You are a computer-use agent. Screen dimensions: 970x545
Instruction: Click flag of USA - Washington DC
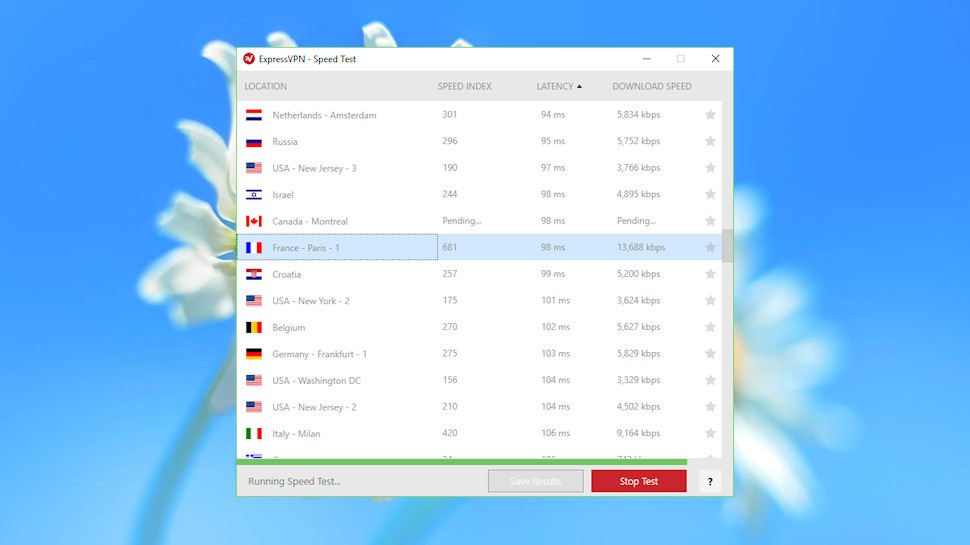pos(254,380)
